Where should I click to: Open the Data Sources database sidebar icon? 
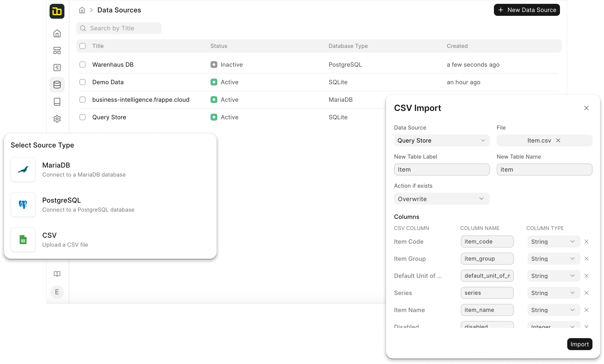(x=57, y=85)
